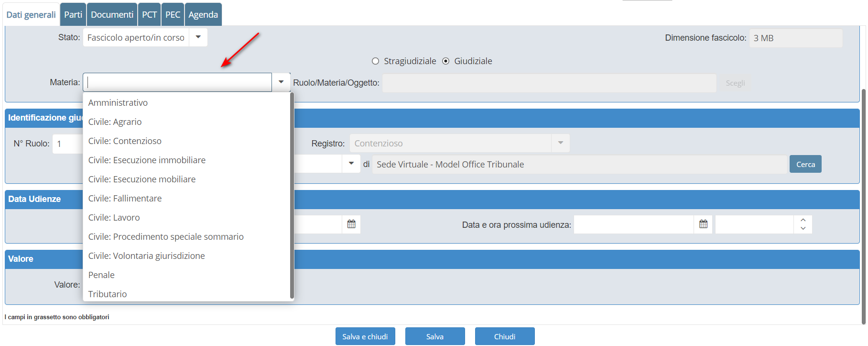This screenshot has width=868, height=346.
Task: Choose Civile: Contenzioso from Materia list
Action: coord(125,141)
